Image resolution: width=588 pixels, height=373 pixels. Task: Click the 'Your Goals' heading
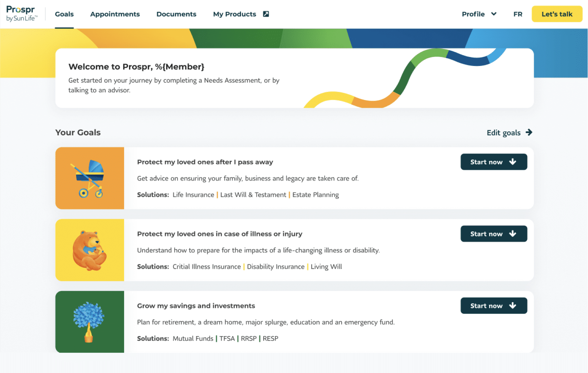pos(78,133)
